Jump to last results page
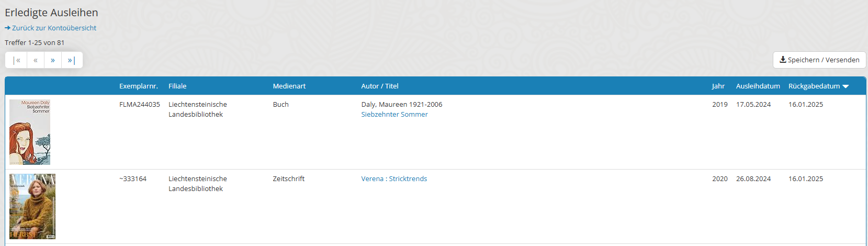The image size is (868, 246). [x=71, y=60]
